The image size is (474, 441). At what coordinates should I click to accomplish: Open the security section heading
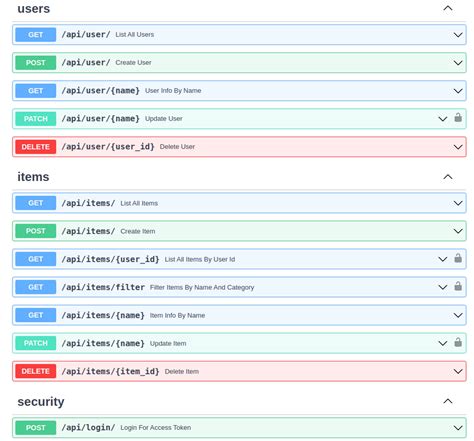41,402
